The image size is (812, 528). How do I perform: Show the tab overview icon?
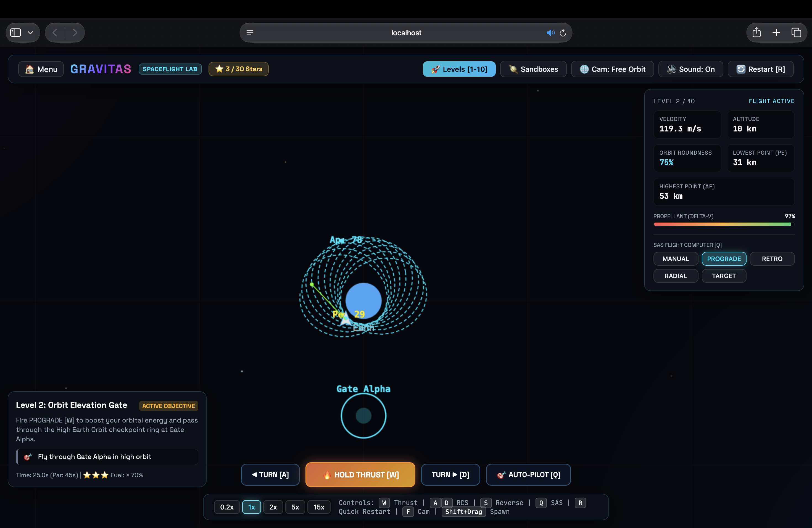[x=796, y=32]
